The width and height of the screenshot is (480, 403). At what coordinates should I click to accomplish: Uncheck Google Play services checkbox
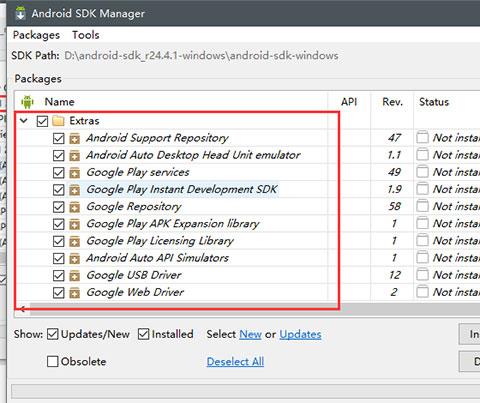point(59,172)
